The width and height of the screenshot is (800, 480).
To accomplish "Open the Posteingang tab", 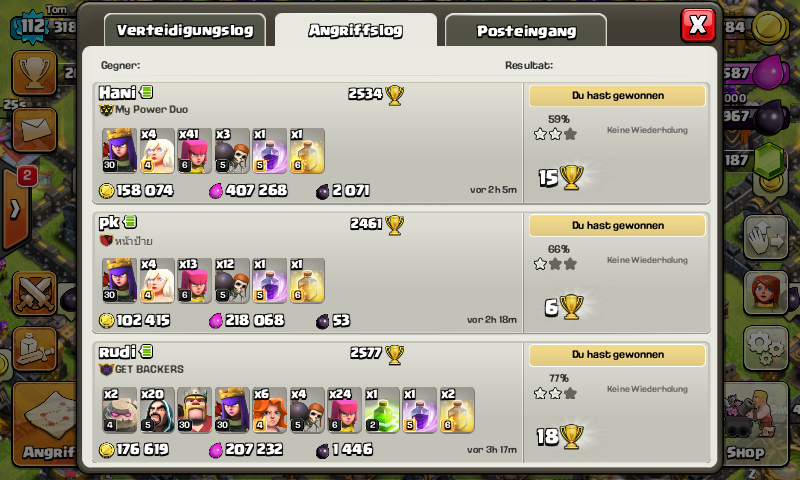I will [526, 31].
